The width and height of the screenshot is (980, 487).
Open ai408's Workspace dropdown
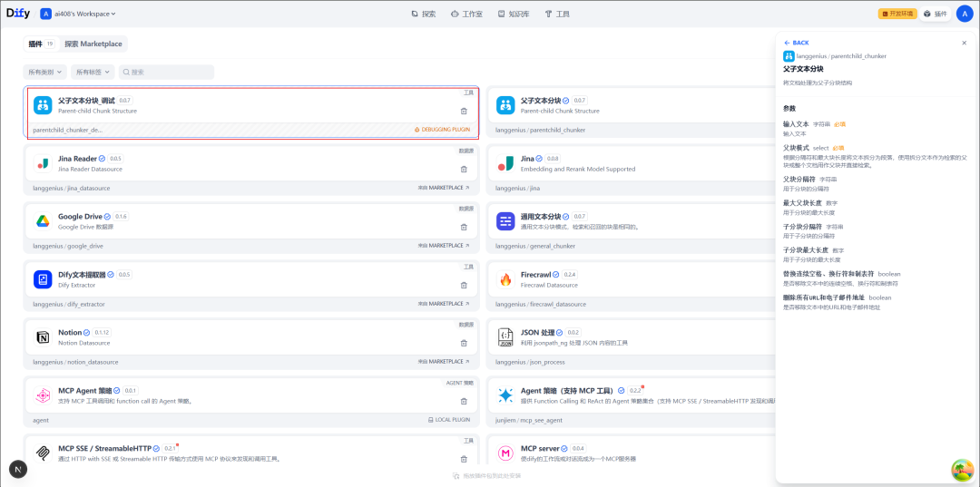tap(78, 14)
